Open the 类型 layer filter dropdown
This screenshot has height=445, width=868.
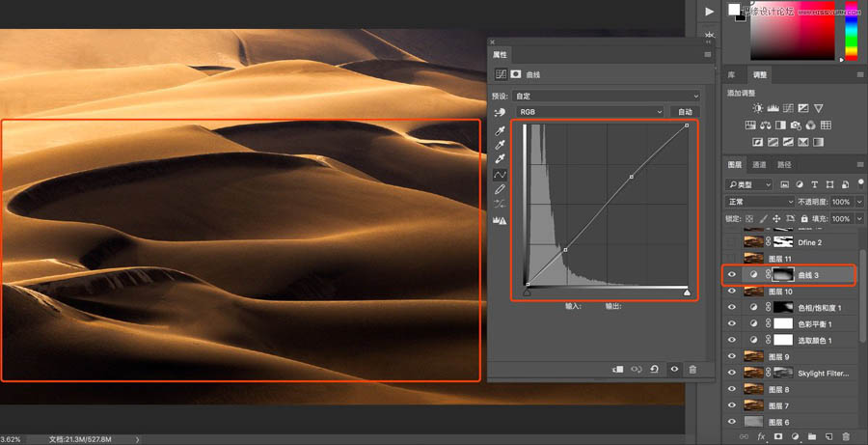click(749, 184)
